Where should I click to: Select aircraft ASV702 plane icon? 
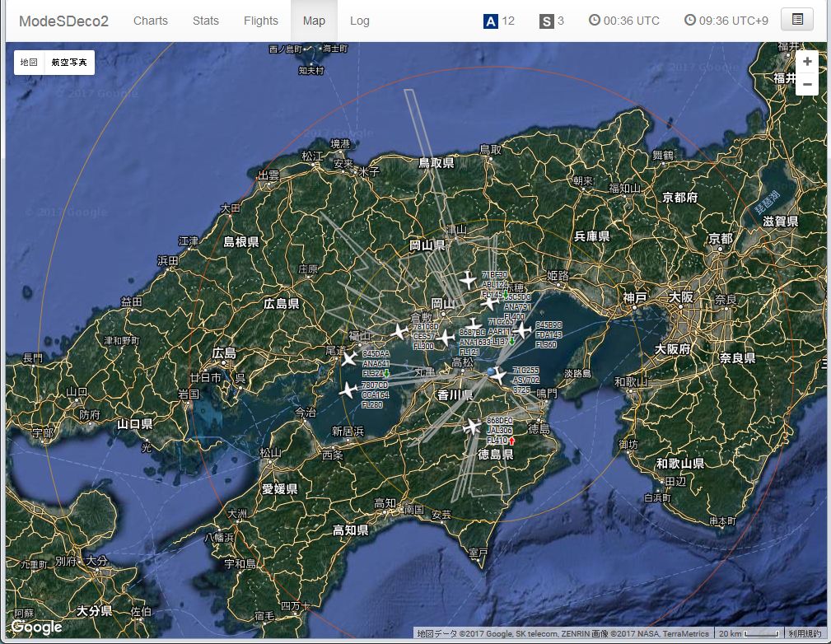[499, 376]
